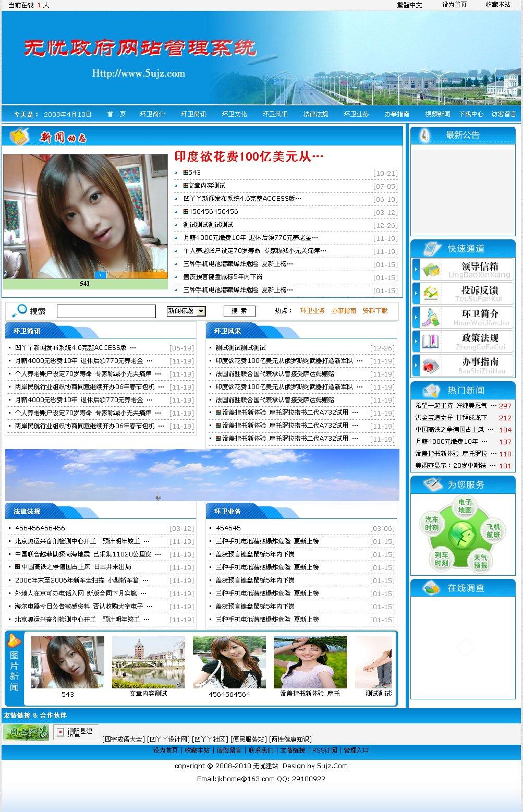Select the 天气预报 weather service bubble

[x=480, y=561]
